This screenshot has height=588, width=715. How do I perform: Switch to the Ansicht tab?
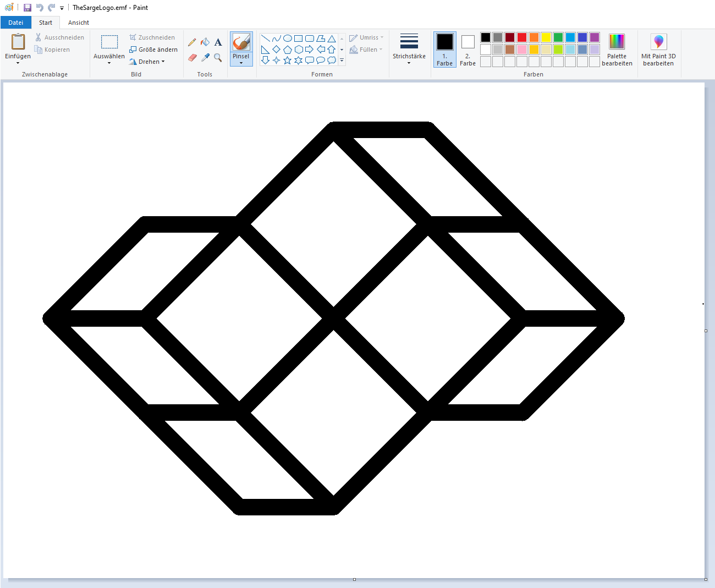pos(79,23)
